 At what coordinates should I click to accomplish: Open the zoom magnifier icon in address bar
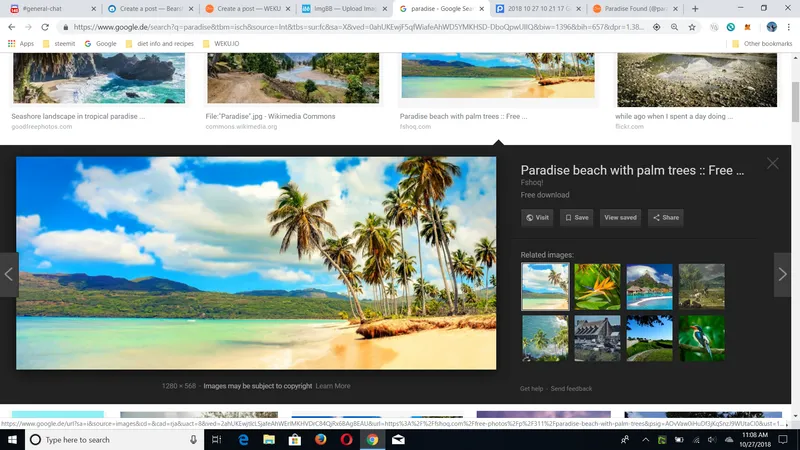674,27
